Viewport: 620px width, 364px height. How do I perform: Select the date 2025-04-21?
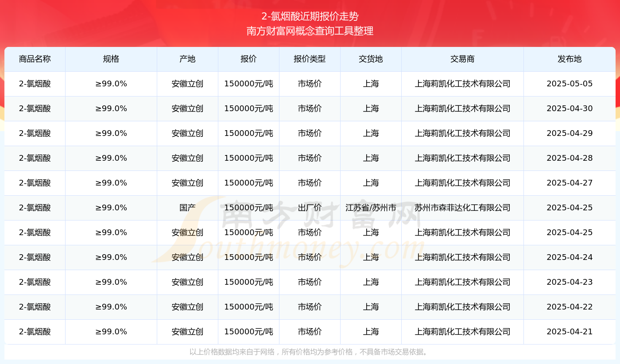(x=570, y=332)
